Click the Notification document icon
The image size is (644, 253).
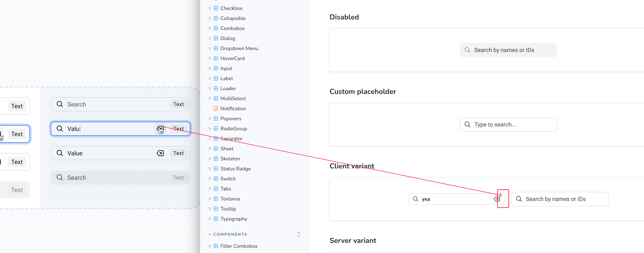pos(216,108)
